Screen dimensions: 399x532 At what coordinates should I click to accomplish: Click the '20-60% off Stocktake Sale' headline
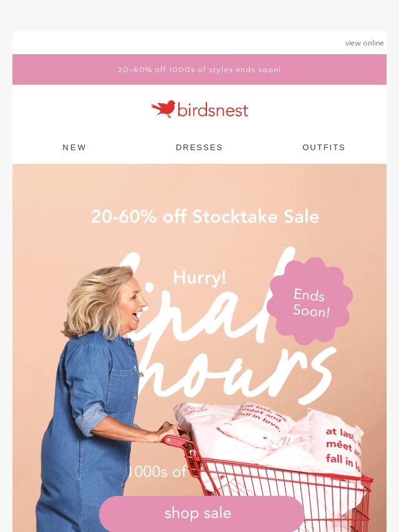pyautogui.click(x=205, y=216)
